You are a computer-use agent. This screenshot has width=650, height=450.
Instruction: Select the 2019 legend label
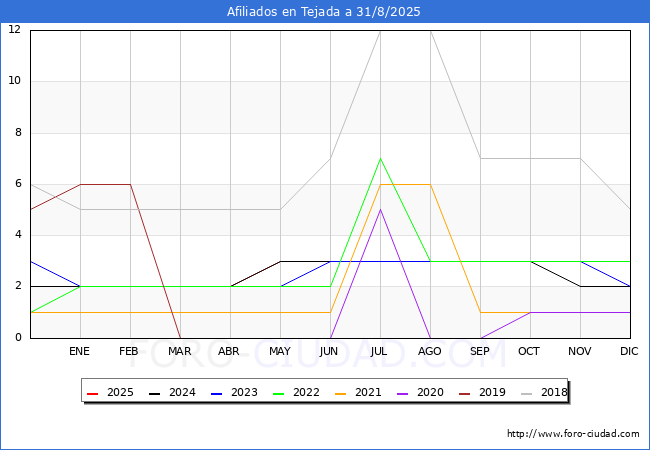tap(492, 392)
